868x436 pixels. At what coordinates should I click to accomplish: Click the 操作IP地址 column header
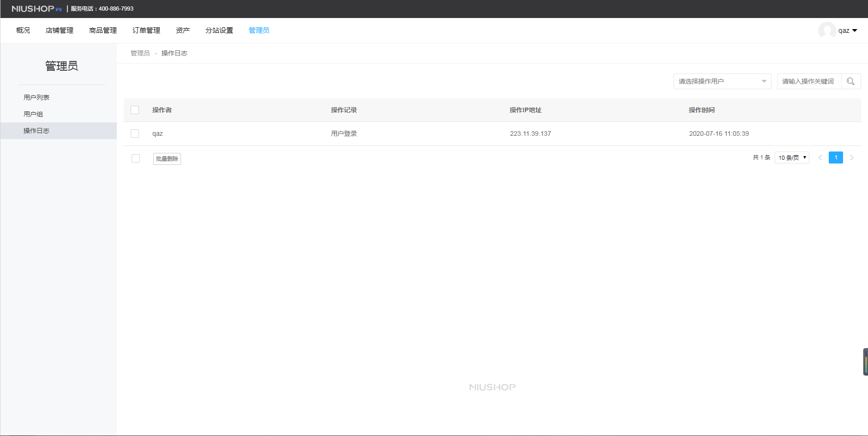click(x=525, y=110)
